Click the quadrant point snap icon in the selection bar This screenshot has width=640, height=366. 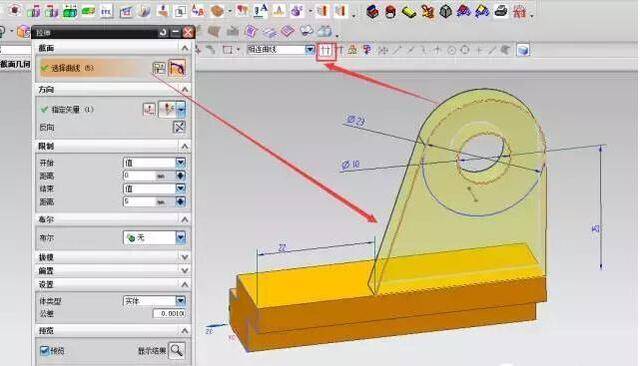tap(465, 50)
